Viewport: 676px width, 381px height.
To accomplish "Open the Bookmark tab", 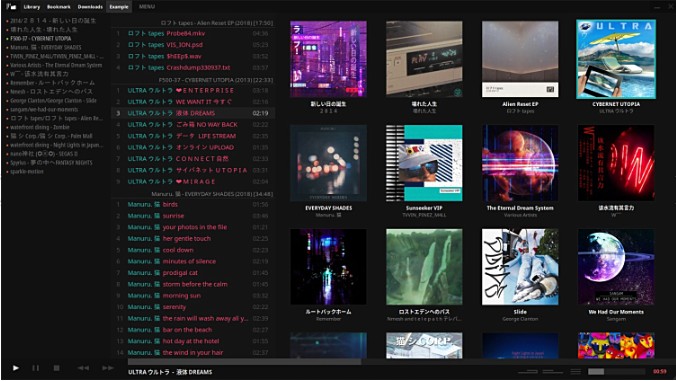I will pos(59,7).
